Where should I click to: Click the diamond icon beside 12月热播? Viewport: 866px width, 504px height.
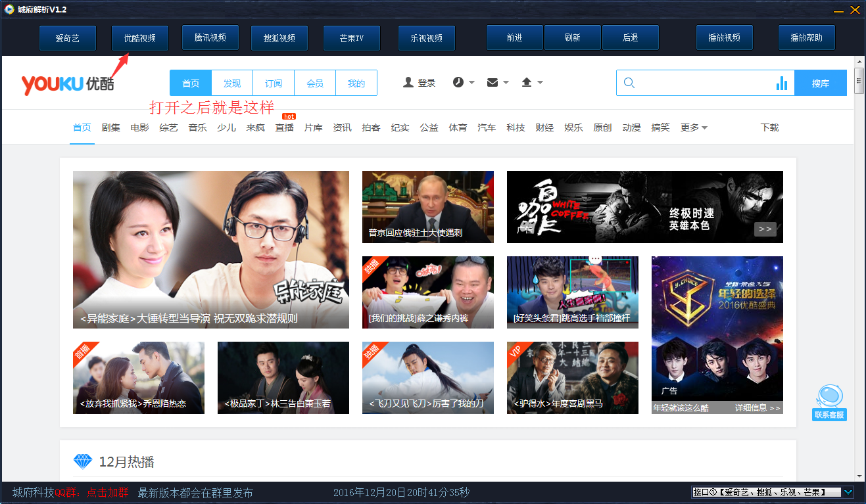pyautogui.click(x=83, y=461)
